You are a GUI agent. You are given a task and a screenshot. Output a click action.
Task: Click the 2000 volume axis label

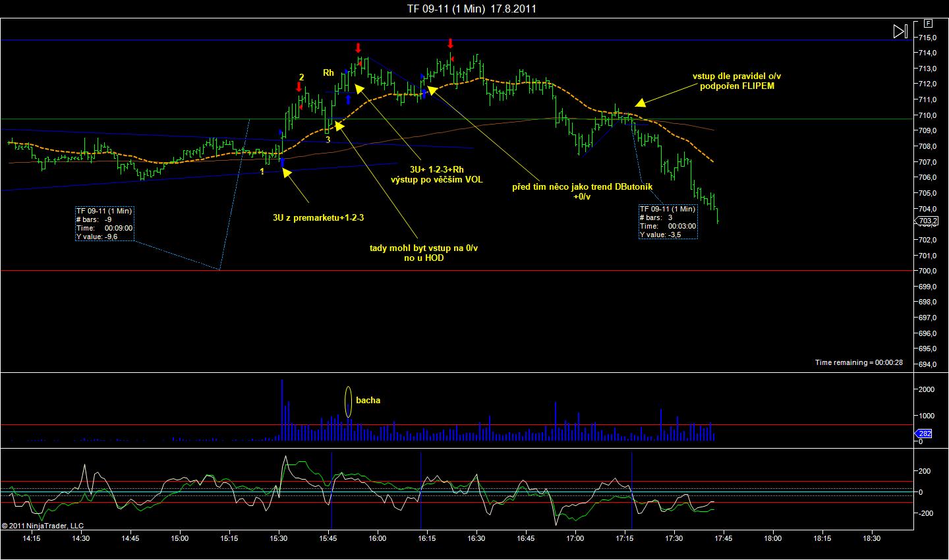click(926, 389)
